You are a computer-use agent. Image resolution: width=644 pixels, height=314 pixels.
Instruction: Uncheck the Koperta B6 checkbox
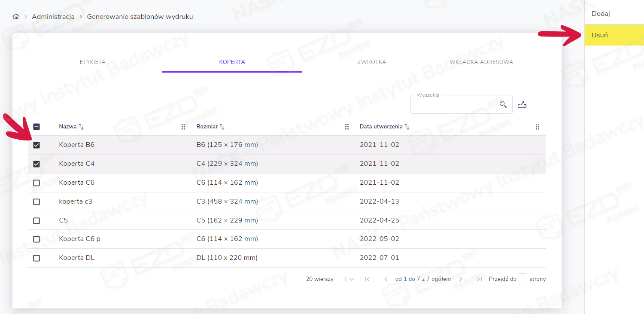[36, 145]
